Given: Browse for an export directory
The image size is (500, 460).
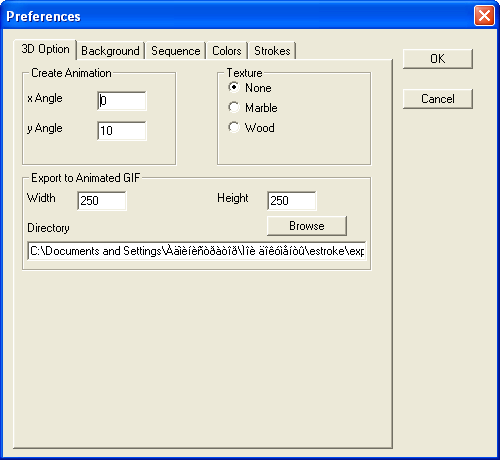Looking at the screenshot, I should pyautogui.click(x=307, y=226).
